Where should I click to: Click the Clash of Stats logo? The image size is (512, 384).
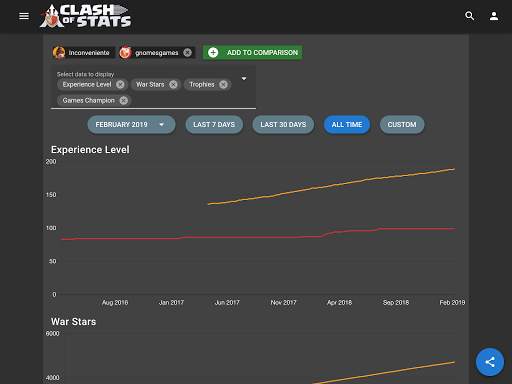tap(86, 16)
